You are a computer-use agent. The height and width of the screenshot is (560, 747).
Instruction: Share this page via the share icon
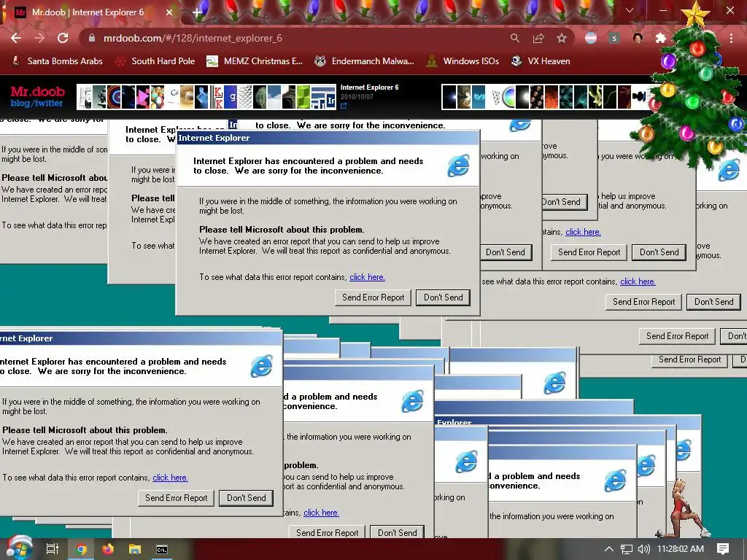[x=538, y=38]
